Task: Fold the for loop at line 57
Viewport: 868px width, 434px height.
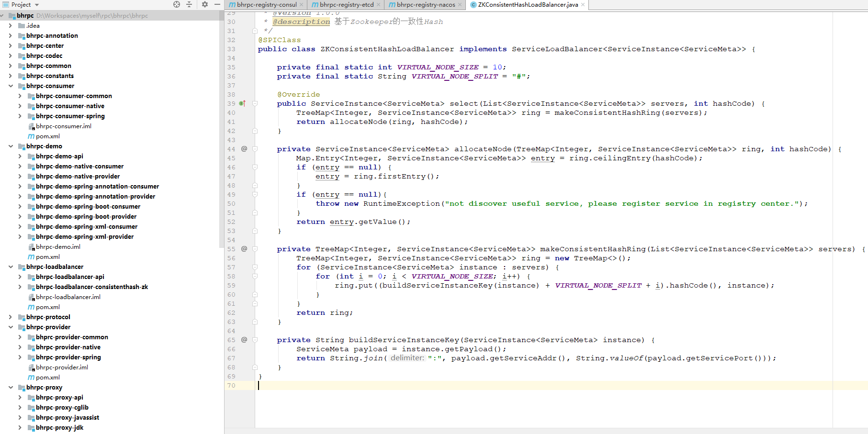Action: (255, 267)
